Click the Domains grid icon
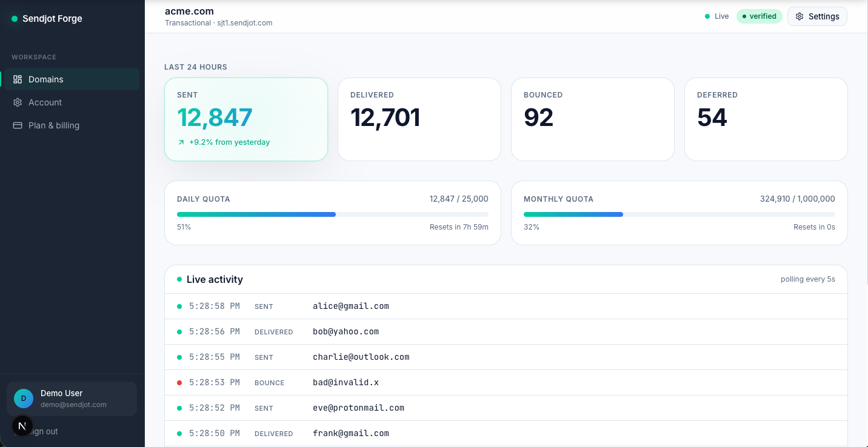Screen dimensions: 868x447 pos(18,79)
